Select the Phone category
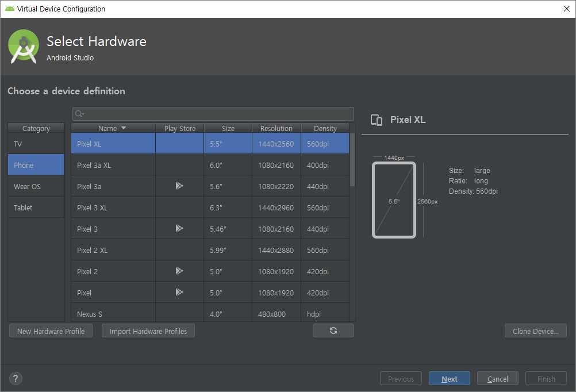Viewport: 576px width, 392px height. coord(36,165)
